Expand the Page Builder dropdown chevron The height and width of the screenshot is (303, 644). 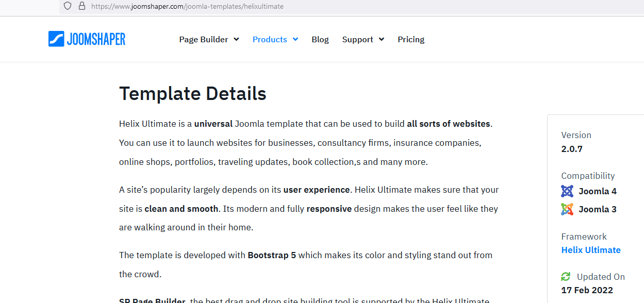[236, 39]
